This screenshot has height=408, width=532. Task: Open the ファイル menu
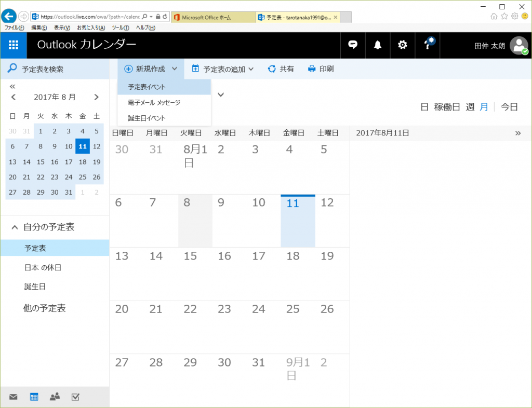tap(14, 28)
